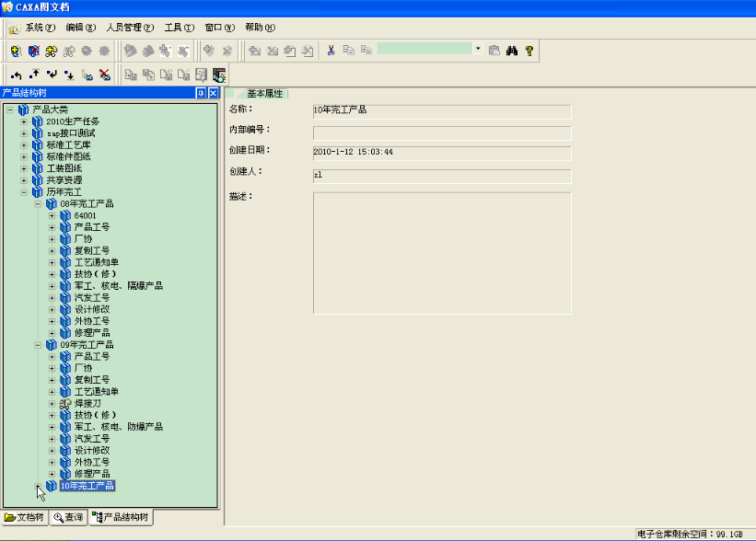Pin the 产品结构树 panel with pushpin button

[201, 93]
